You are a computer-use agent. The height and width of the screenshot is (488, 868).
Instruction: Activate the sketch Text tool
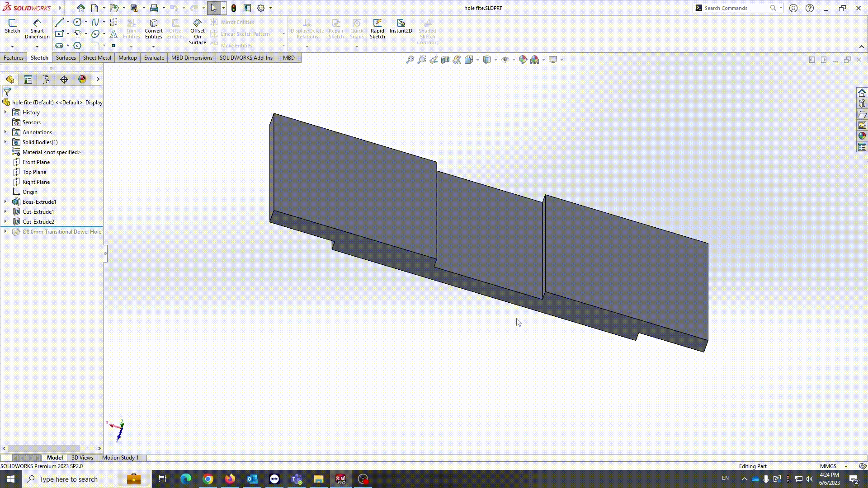coord(113,34)
